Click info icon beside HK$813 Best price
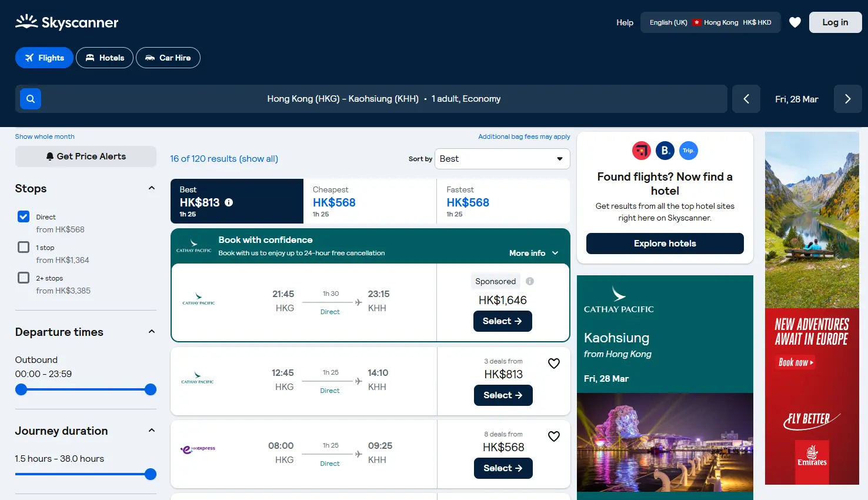Image resolution: width=868 pixels, height=500 pixels. (x=229, y=202)
